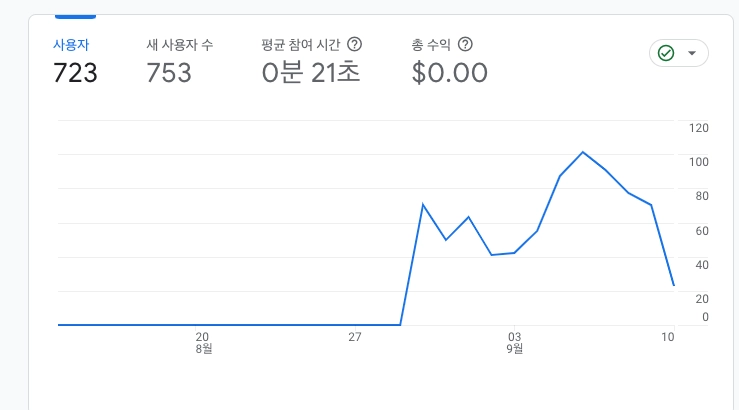Click chart line at date 03
739x410 pixels.
tap(514, 253)
